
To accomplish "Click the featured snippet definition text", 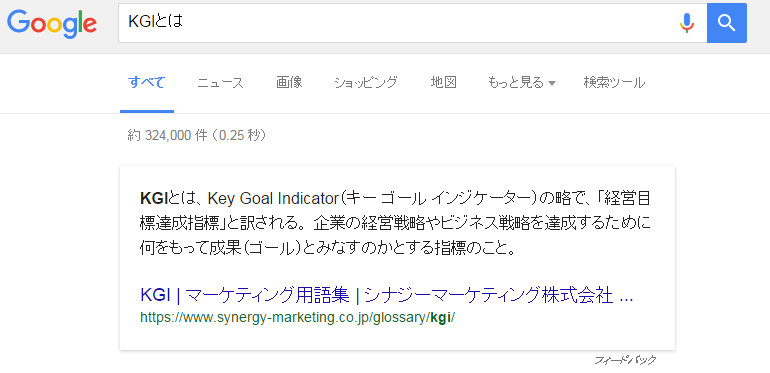I will pos(396,223).
